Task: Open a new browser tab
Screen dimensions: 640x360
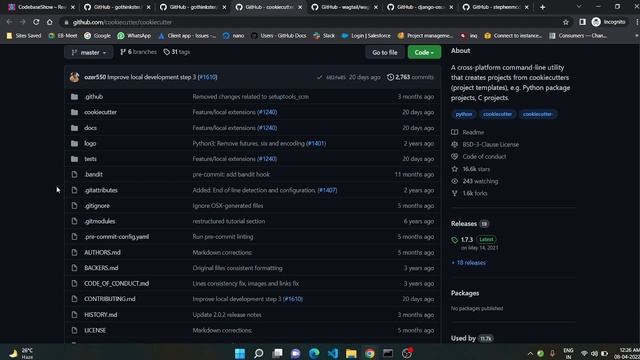Action: coord(542,7)
